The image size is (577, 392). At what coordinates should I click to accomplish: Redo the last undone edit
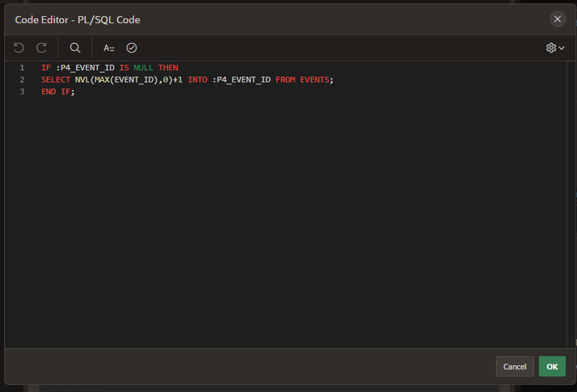[x=42, y=48]
